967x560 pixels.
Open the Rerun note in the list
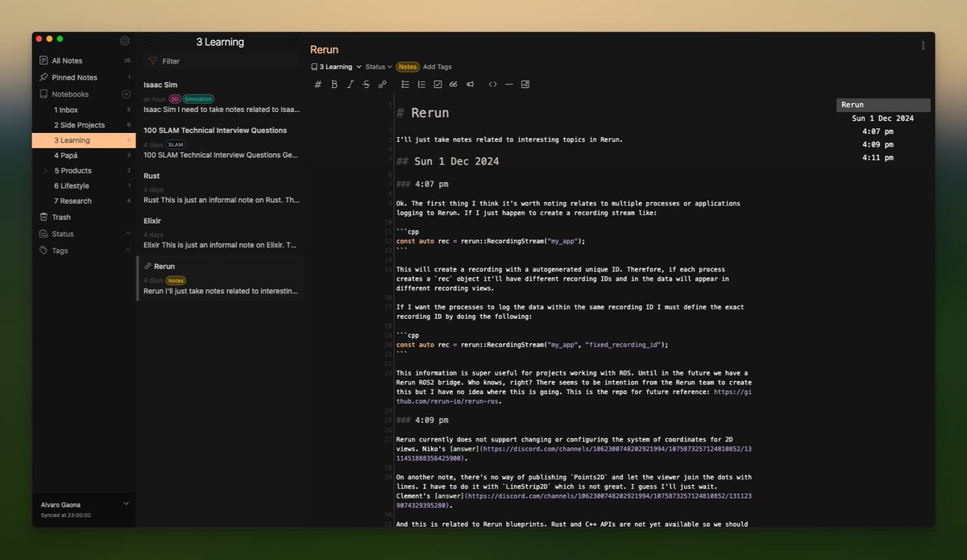point(221,279)
